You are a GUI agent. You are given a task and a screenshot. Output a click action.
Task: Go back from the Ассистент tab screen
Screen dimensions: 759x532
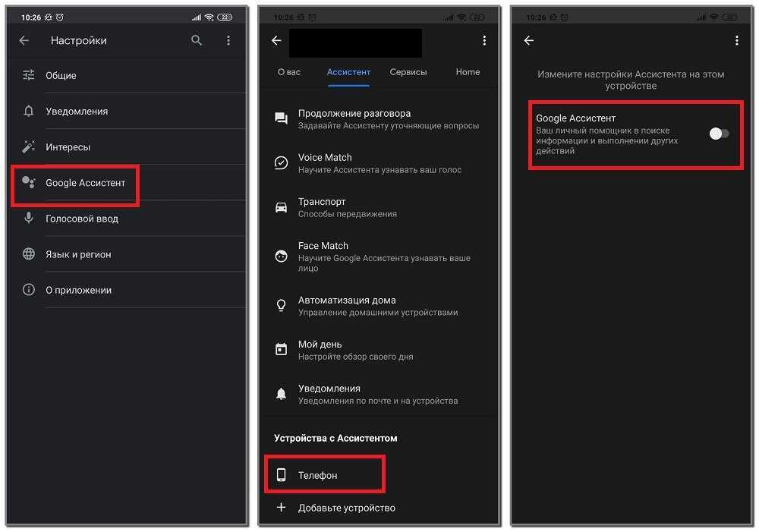[x=276, y=41]
